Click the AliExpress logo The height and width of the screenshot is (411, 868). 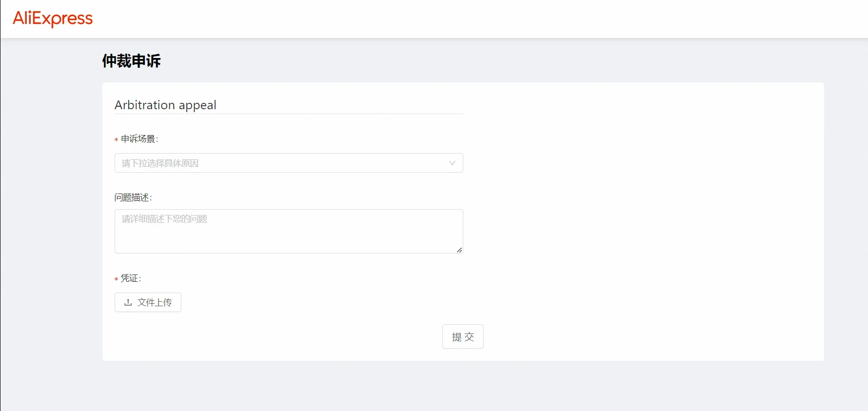tap(53, 19)
